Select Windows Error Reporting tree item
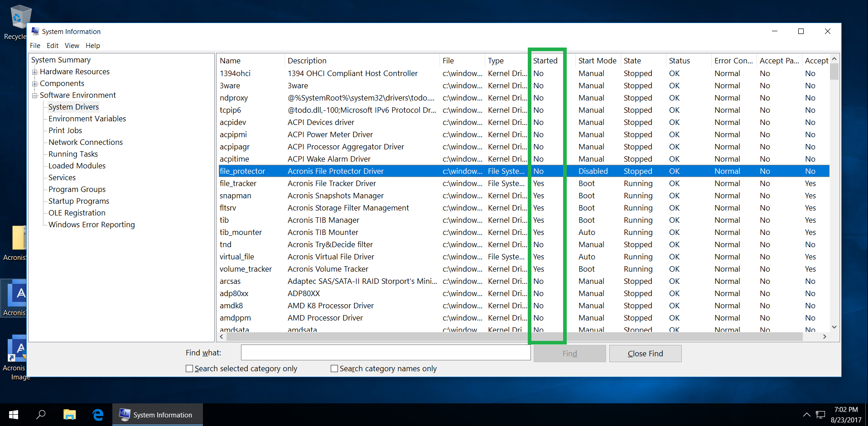 (x=92, y=225)
